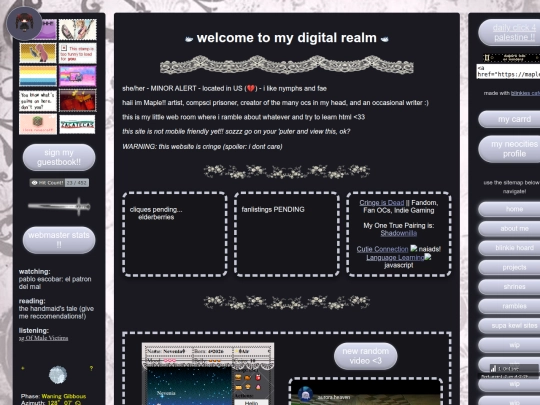Click the question mark by the moon widget
This screenshot has width=540, height=405.
91,368
